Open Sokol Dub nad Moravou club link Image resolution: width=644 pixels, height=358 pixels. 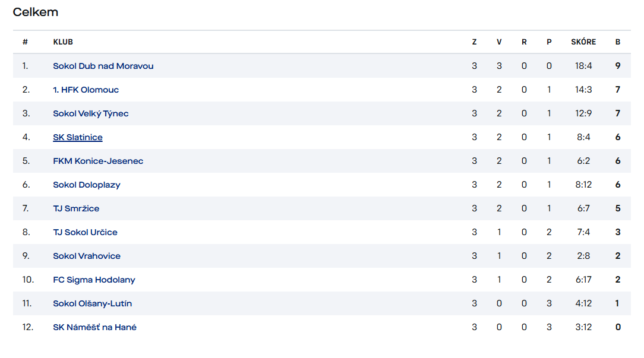point(103,66)
